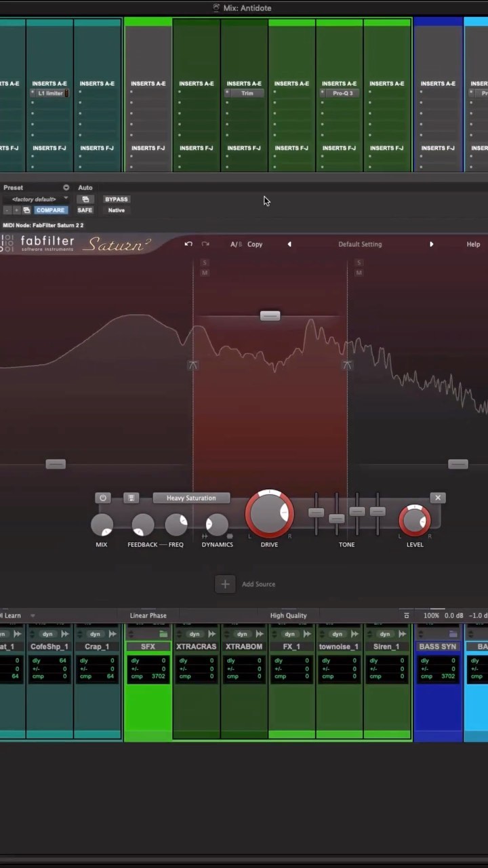The height and width of the screenshot is (868, 488).
Task: Toggle the High Quality option
Action: [288, 616]
